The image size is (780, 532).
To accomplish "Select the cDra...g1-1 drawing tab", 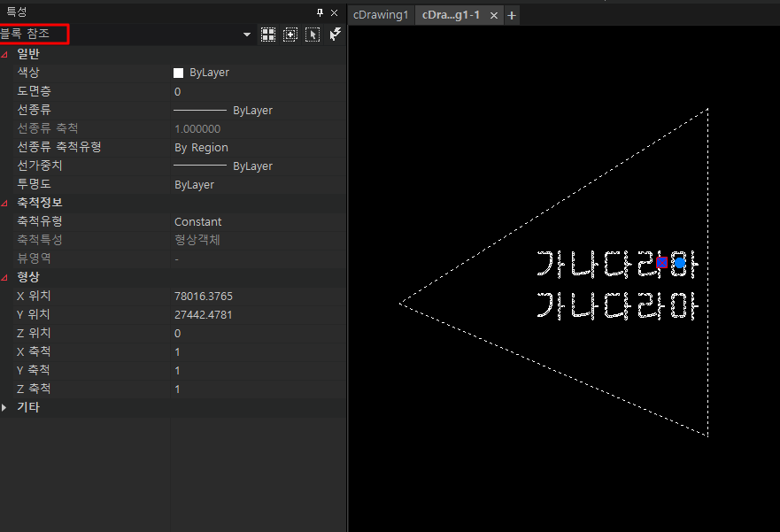I will pyautogui.click(x=451, y=15).
